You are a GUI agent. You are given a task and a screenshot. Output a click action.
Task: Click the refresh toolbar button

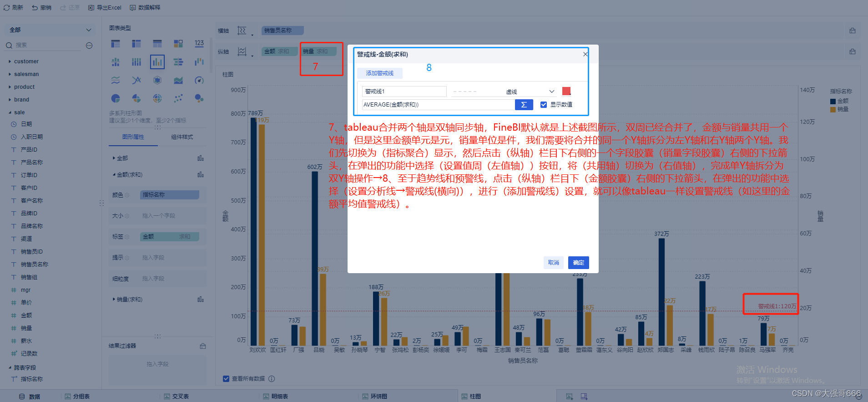tap(13, 8)
